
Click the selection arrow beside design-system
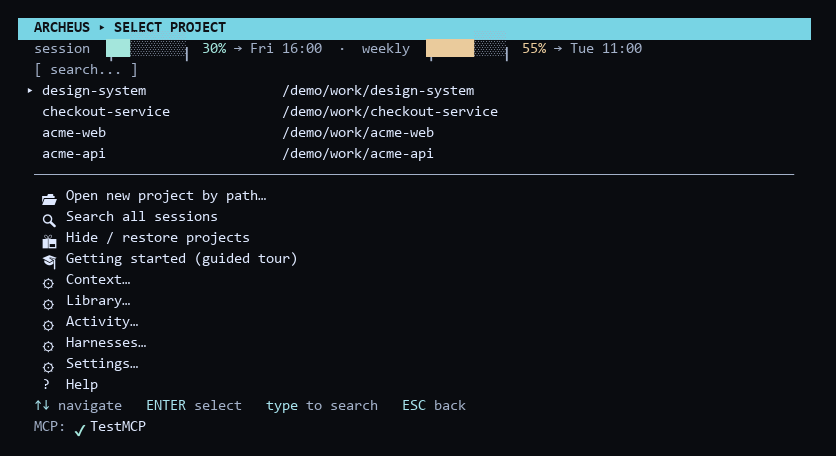[30, 91]
